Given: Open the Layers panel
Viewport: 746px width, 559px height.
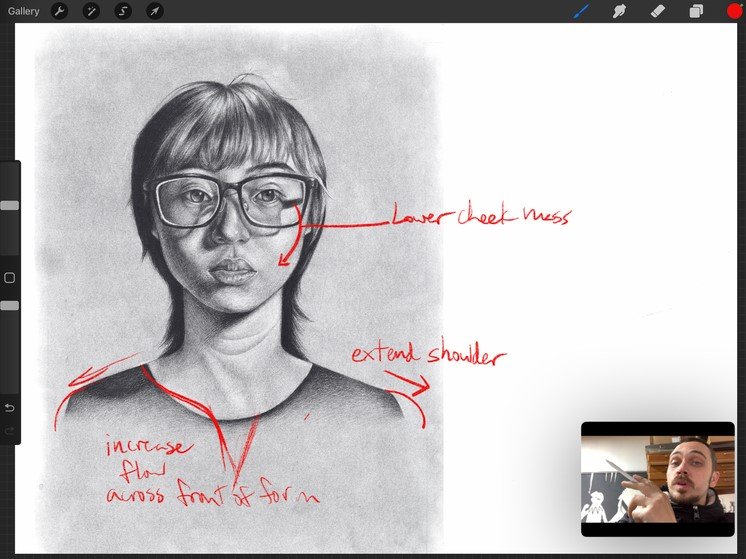Looking at the screenshot, I should (x=696, y=12).
